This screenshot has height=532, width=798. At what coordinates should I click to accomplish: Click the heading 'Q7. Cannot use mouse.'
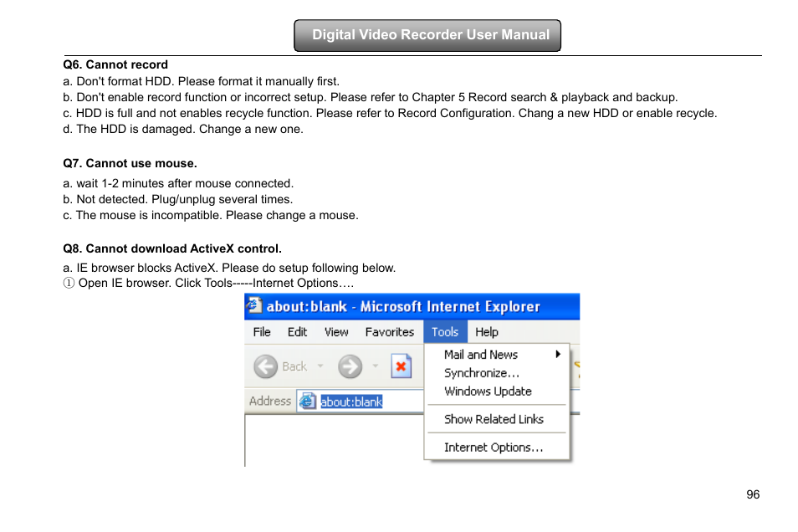[130, 163]
